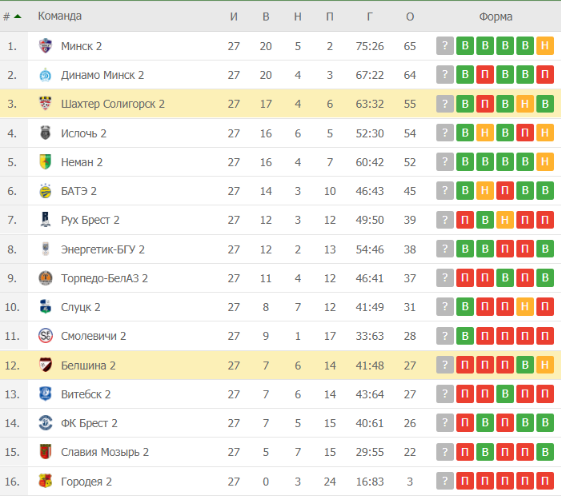Click the Неман 2 green-yellow shield logo

(45, 162)
